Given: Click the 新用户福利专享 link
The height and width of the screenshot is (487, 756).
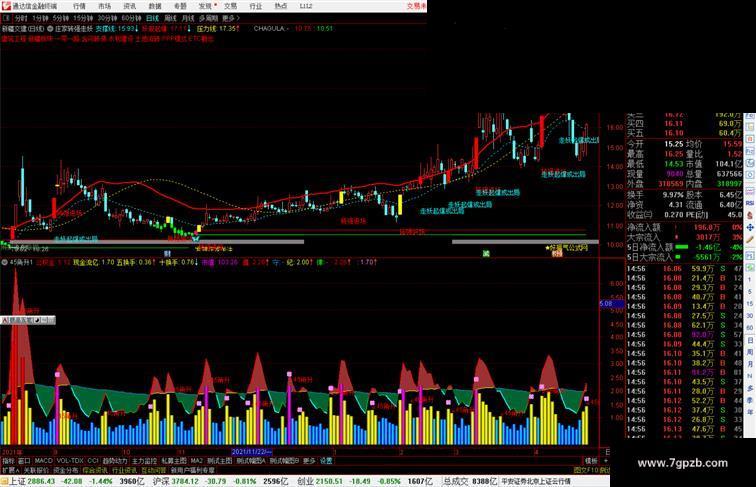Looking at the screenshot, I should [x=192, y=470].
